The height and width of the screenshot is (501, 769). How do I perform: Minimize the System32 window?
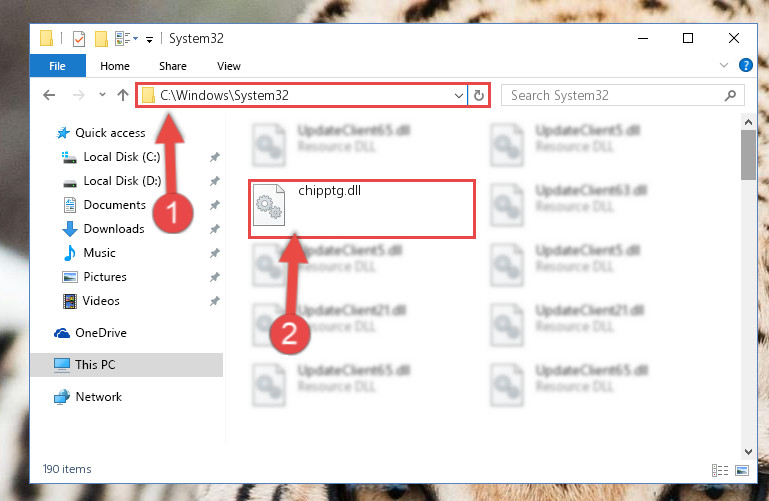point(643,38)
